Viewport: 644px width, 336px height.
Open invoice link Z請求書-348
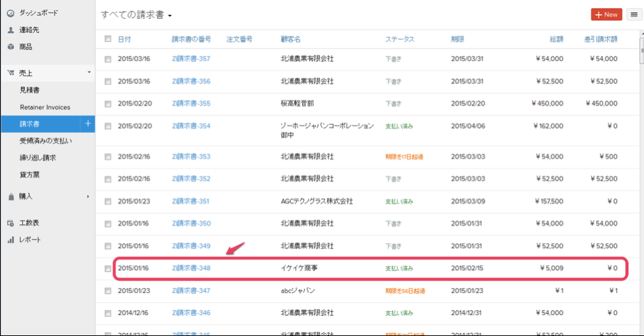pos(191,268)
